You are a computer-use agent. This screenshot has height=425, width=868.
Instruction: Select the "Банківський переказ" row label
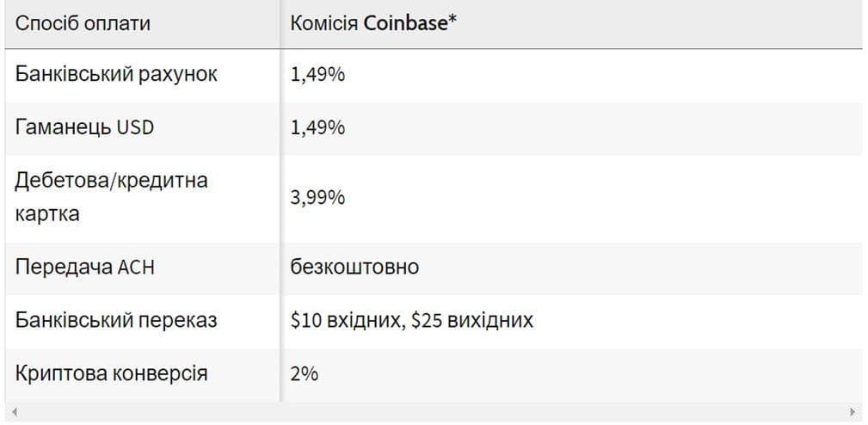116,320
